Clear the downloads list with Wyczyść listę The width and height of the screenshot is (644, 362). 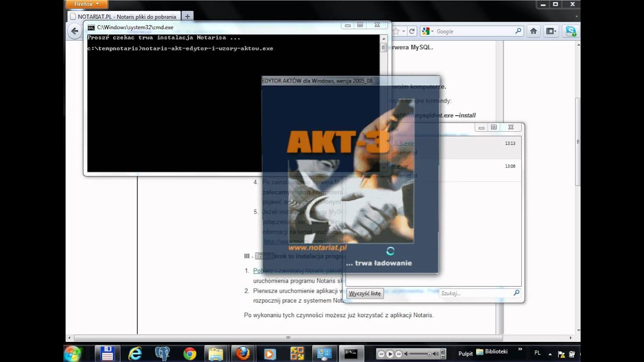tap(365, 293)
